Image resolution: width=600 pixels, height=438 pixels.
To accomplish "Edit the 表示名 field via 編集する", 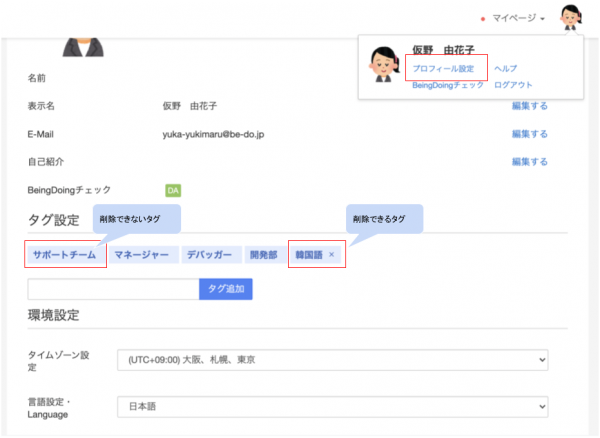I will coord(530,106).
